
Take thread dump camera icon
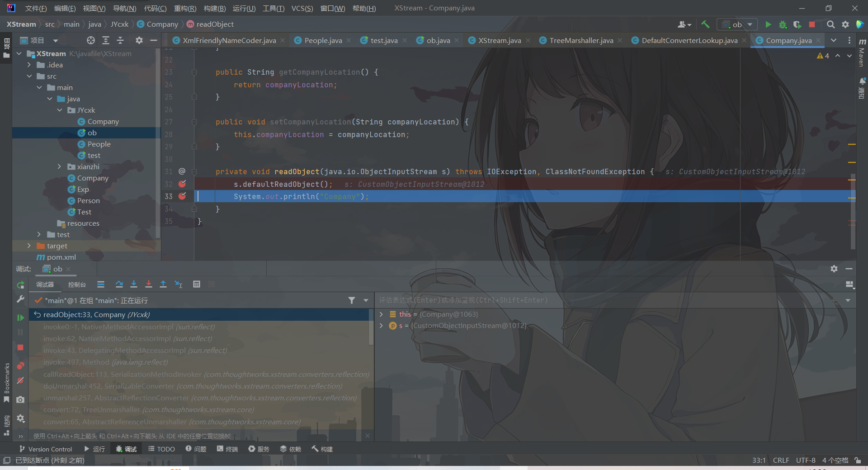point(20,400)
